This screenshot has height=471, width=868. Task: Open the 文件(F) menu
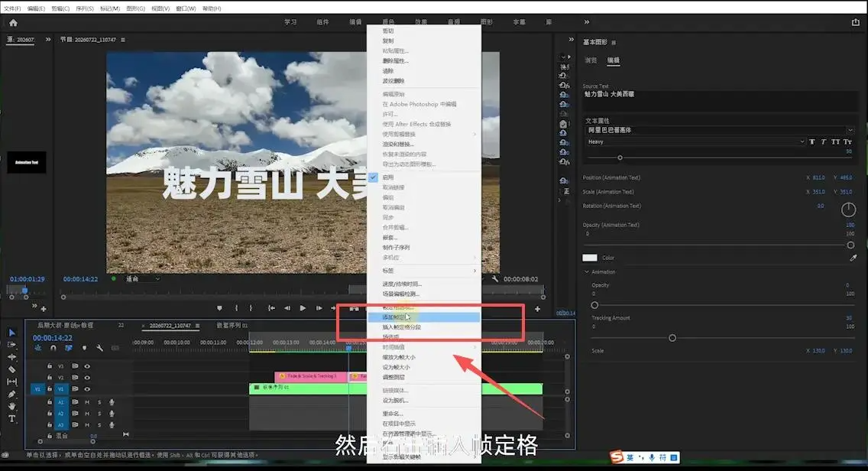click(x=12, y=8)
